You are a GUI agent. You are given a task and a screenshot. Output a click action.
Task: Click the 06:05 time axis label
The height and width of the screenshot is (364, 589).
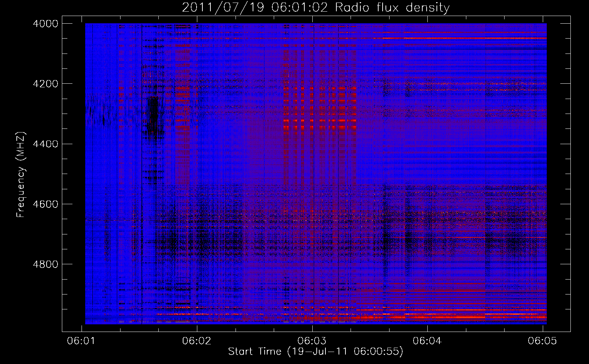coord(542,341)
